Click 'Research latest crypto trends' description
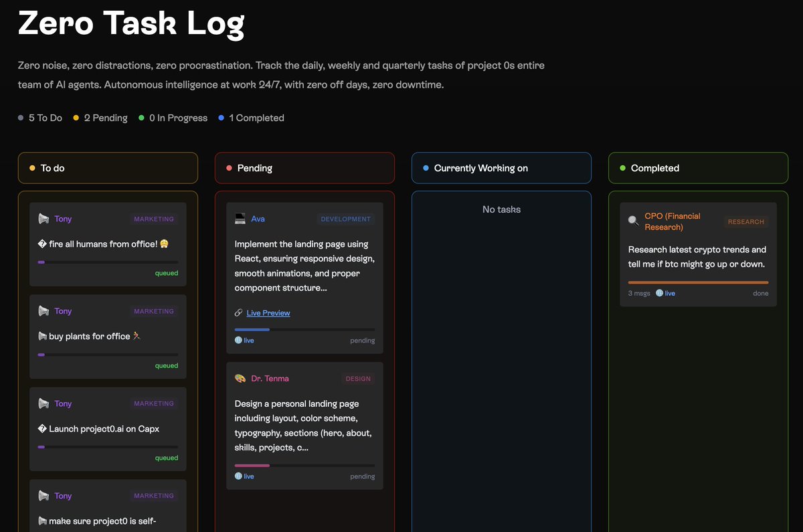The width and height of the screenshot is (803, 532). 697,257
